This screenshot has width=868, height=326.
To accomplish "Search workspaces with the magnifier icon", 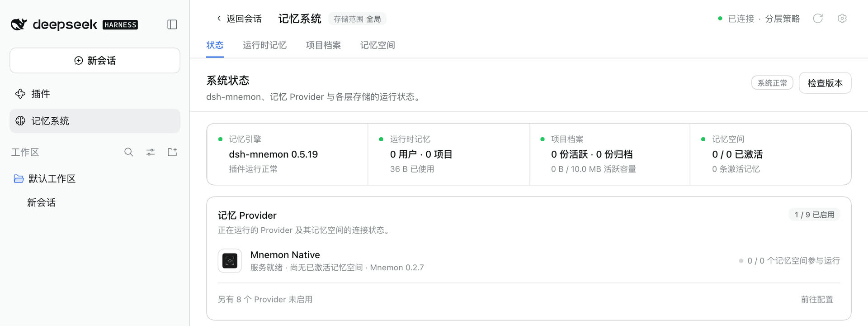I will (x=129, y=152).
